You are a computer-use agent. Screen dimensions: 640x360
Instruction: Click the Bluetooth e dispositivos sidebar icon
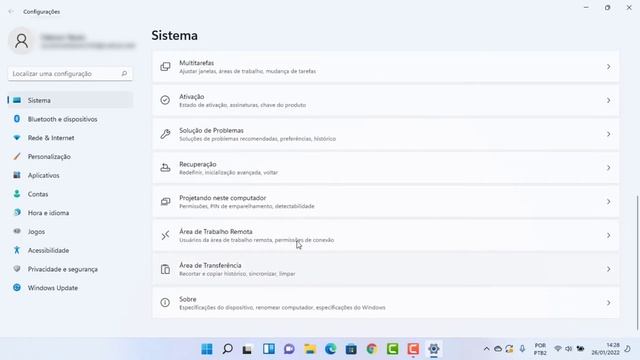[17, 119]
